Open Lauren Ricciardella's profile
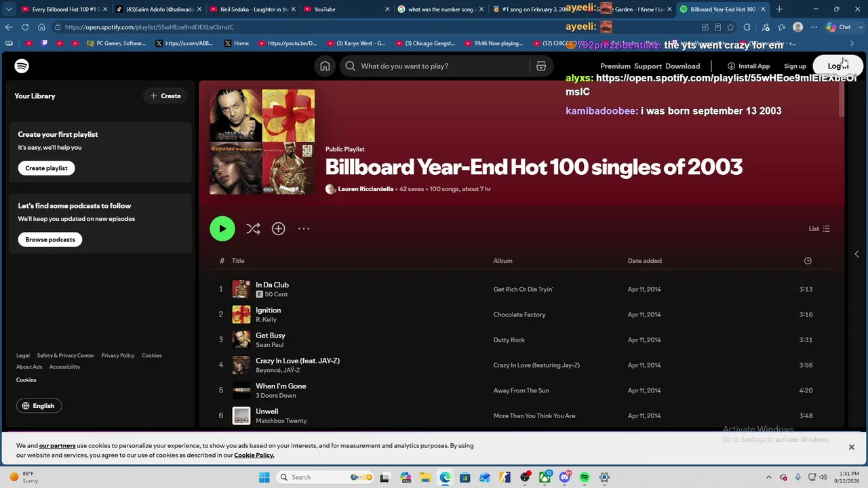The height and width of the screenshot is (488, 868). pos(366,189)
